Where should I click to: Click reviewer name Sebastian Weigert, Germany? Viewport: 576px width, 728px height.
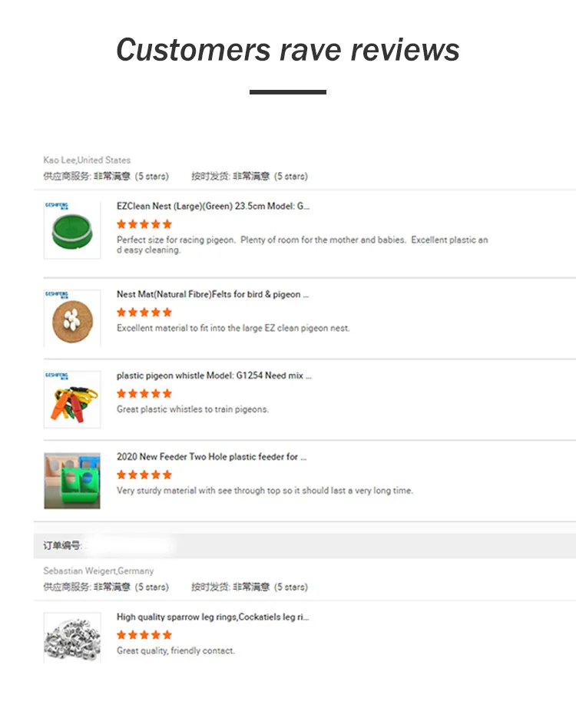pyautogui.click(x=98, y=571)
